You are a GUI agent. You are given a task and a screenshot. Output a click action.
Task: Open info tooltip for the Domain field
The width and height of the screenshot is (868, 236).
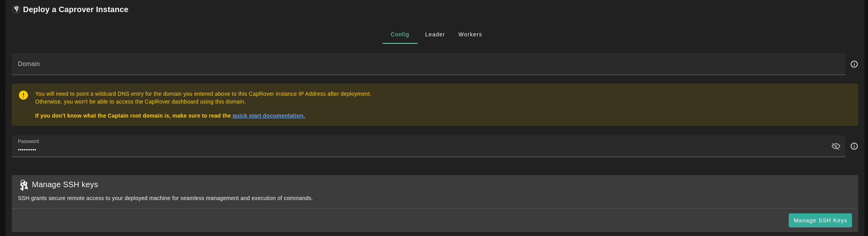click(854, 64)
